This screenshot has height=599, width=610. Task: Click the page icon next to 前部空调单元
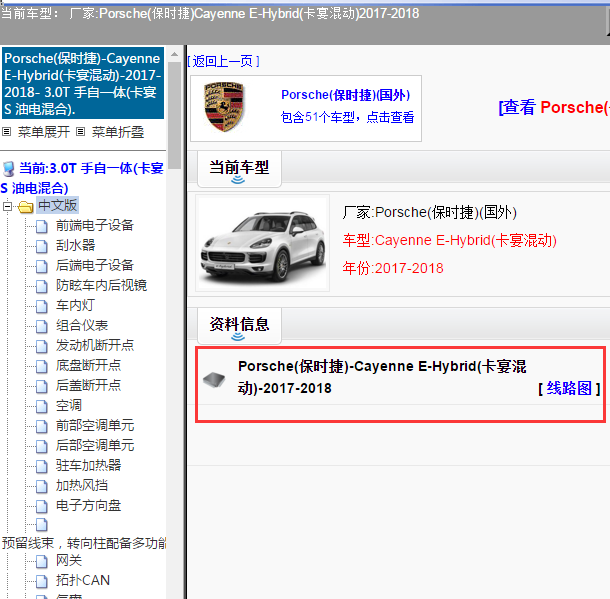[42, 426]
